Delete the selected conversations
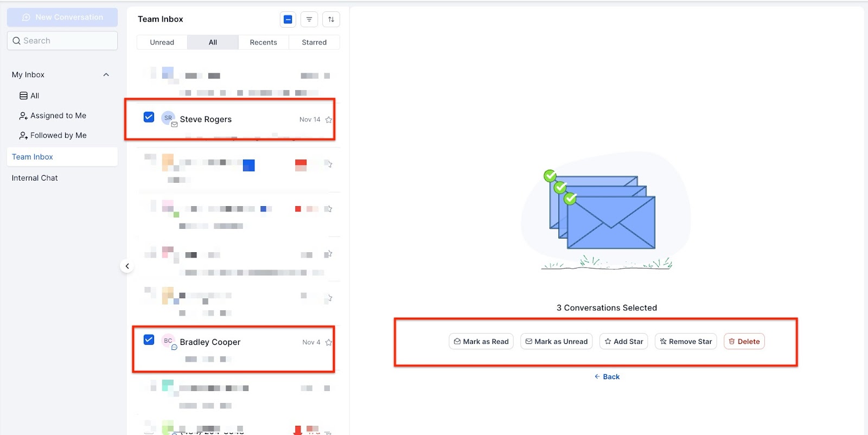Viewport: 868px width, 435px height. click(744, 342)
